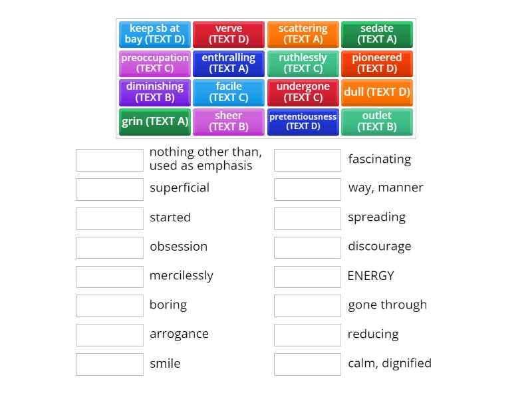The width and height of the screenshot is (532, 399).
Task: Click the "sheer (TEXT B)" tile
Action: coord(229,122)
